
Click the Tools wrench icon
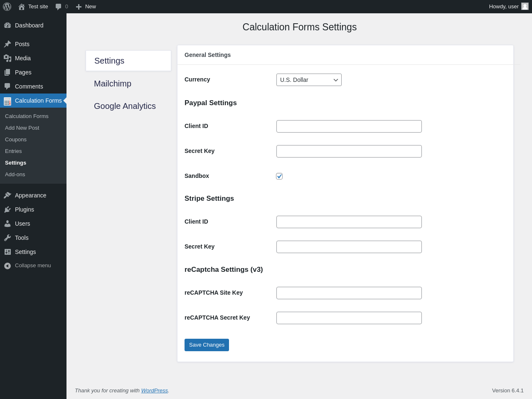click(x=7, y=238)
